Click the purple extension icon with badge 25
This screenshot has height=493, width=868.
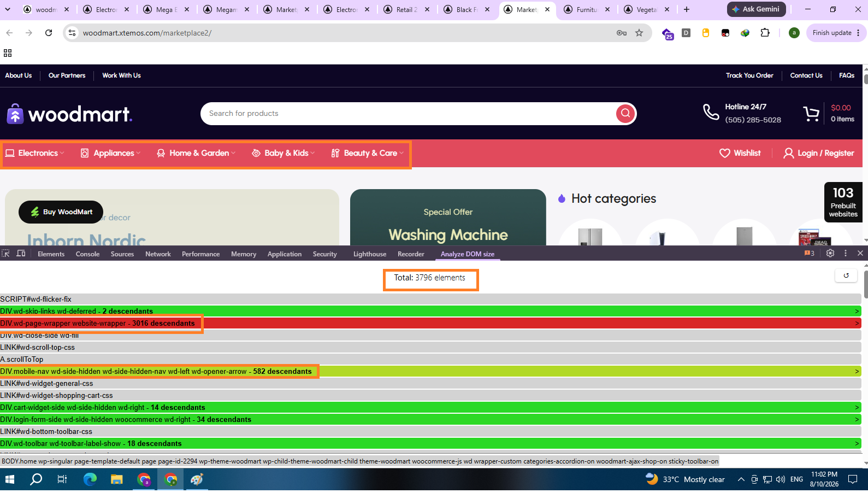coord(668,34)
